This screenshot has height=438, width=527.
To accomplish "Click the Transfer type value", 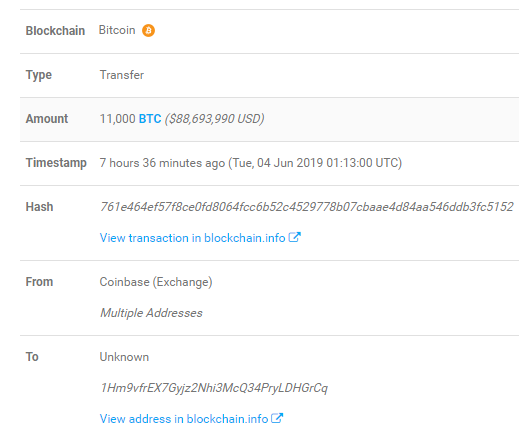I will point(122,75).
